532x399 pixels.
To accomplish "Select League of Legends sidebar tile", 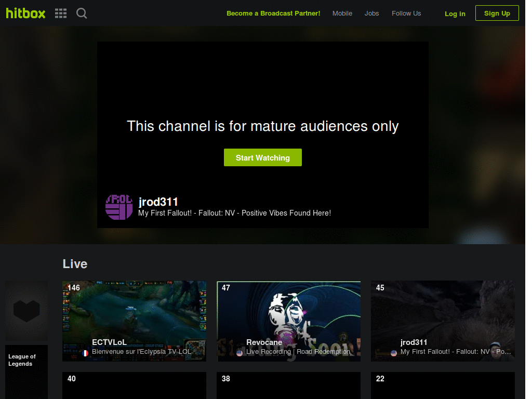I will click(x=26, y=372).
